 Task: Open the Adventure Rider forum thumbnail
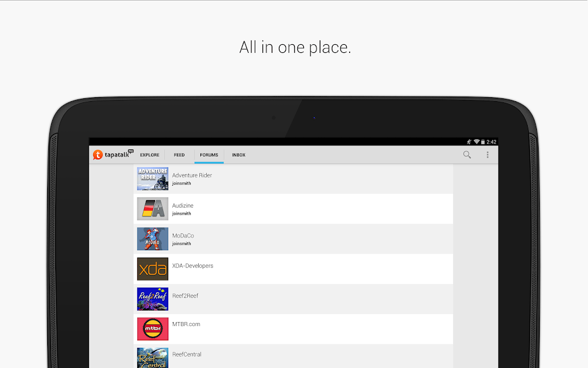(153, 179)
